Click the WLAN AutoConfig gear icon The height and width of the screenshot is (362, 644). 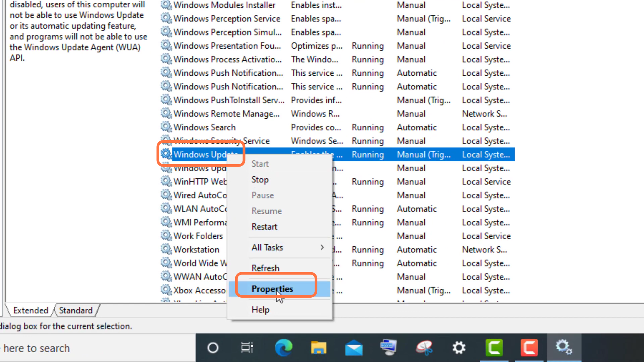[166, 208]
